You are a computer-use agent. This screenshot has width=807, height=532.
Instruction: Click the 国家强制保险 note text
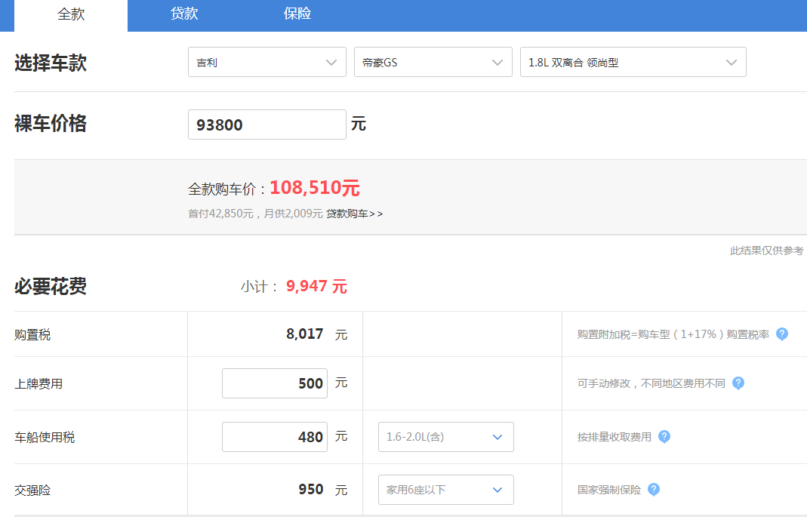click(609, 490)
